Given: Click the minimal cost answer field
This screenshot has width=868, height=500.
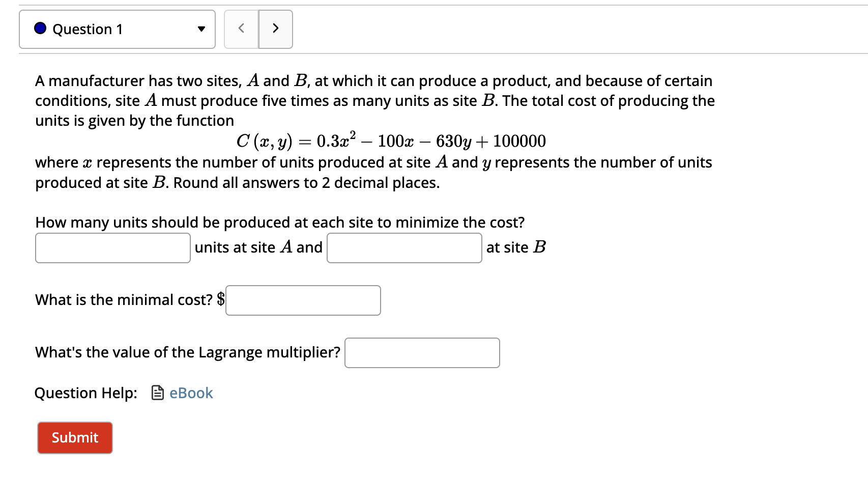Looking at the screenshot, I should 303,300.
